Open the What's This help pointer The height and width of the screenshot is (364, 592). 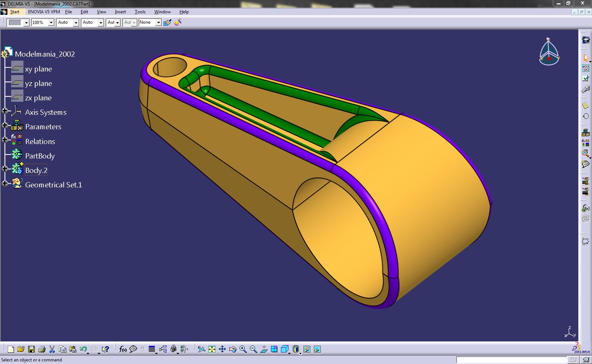pos(106,349)
